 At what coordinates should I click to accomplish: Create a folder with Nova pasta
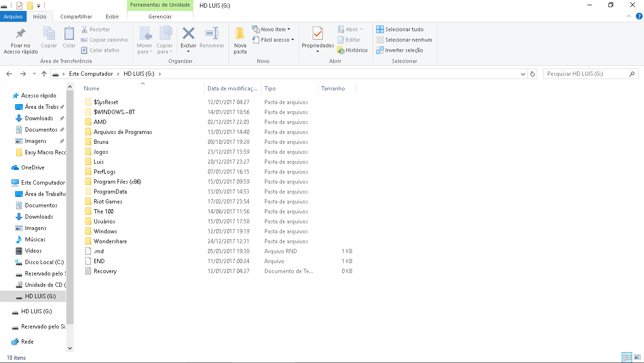tap(240, 40)
